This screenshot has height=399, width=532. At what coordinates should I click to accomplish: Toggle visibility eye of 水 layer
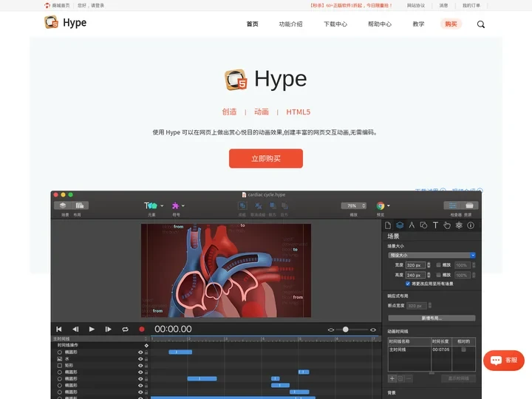tap(140, 359)
